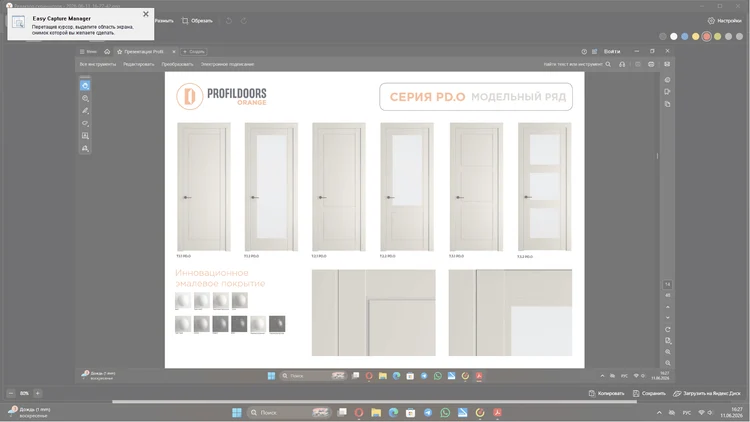Screen dimensions: 750x422
Task: Increase editor zoom with the plus button
Action: pos(38,393)
